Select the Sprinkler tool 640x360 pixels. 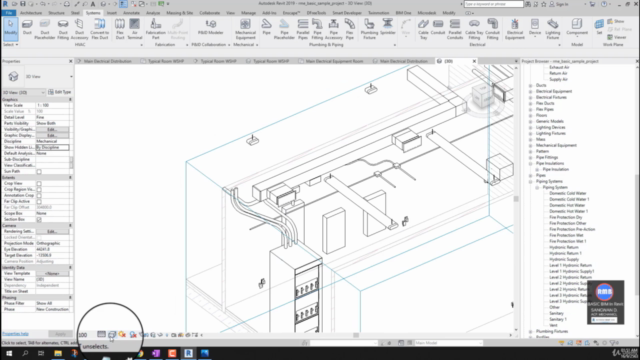(388, 27)
